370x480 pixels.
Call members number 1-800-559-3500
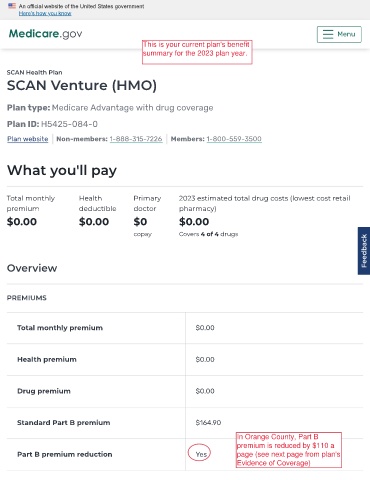point(234,139)
